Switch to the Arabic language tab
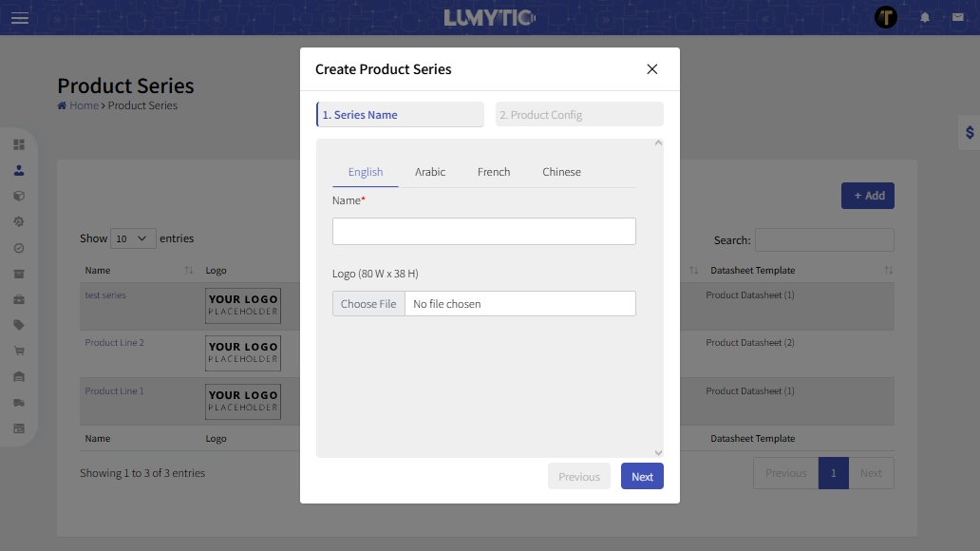The height and width of the screenshot is (551, 980). click(430, 172)
